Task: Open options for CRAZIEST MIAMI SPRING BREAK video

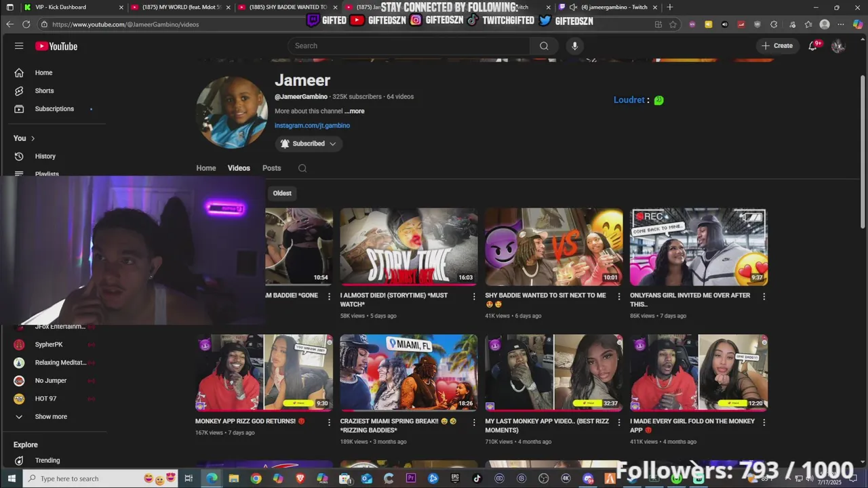Action: tap(474, 422)
